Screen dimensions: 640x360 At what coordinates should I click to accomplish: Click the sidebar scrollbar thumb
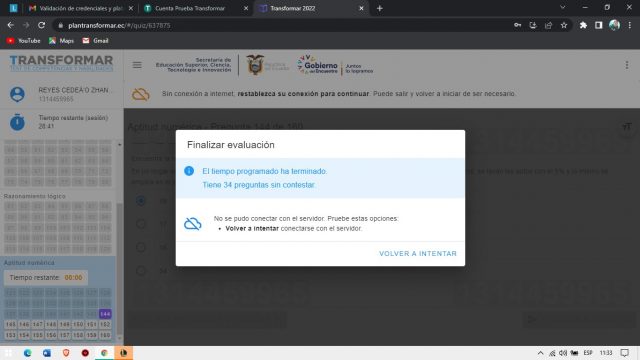coord(119,269)
